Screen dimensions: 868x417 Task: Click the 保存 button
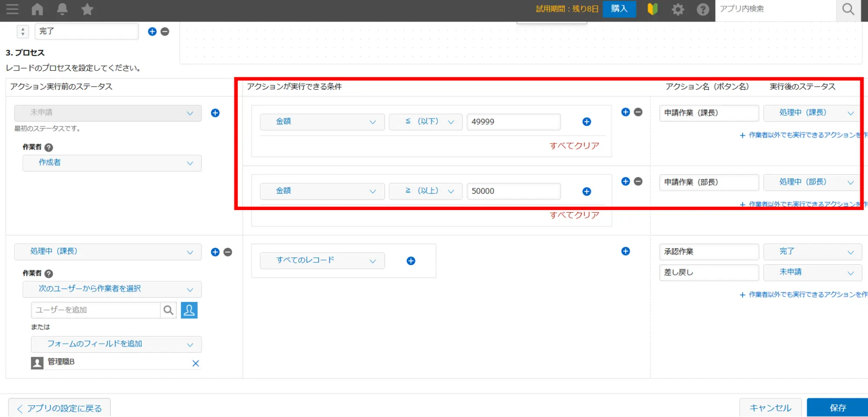click(837, 408)
